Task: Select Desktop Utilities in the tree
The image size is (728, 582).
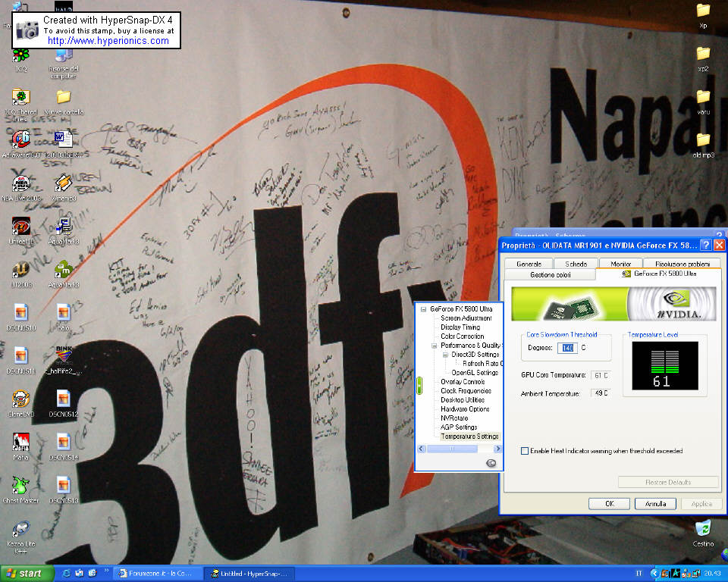Action: (463, 400)
